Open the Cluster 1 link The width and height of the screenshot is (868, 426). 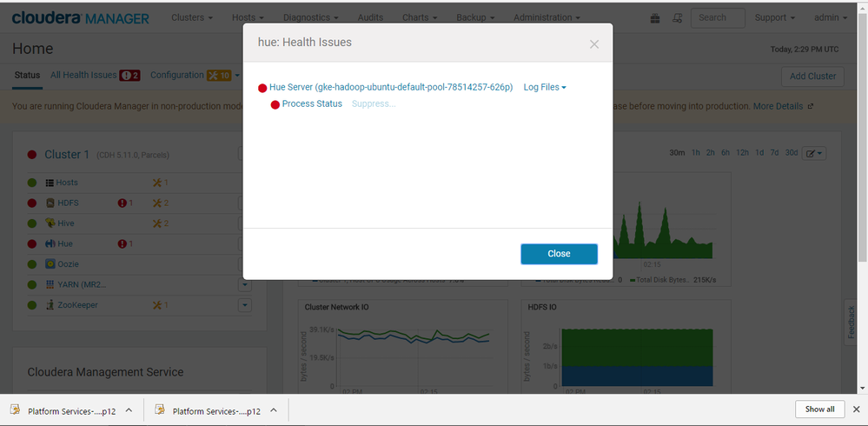coord(67,155)
